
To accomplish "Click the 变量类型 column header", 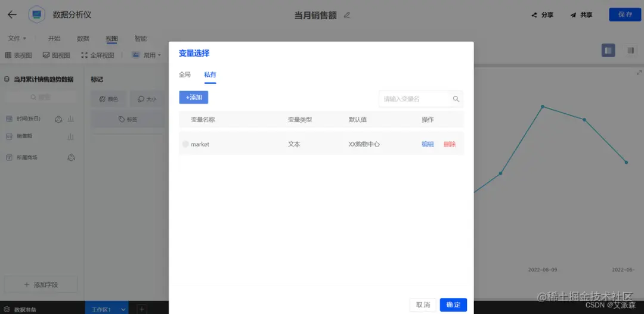I will [x=300, y=120].
